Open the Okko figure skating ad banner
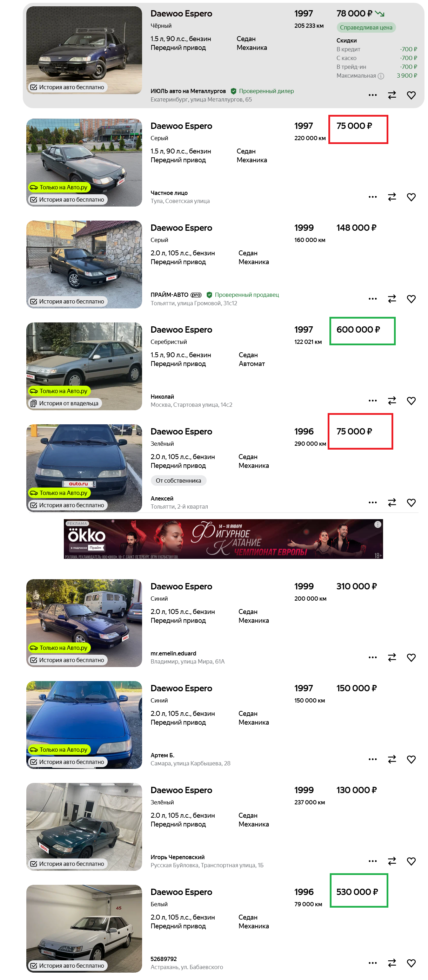The width and height of the screenshot is (428, 980). pos(223,539)
